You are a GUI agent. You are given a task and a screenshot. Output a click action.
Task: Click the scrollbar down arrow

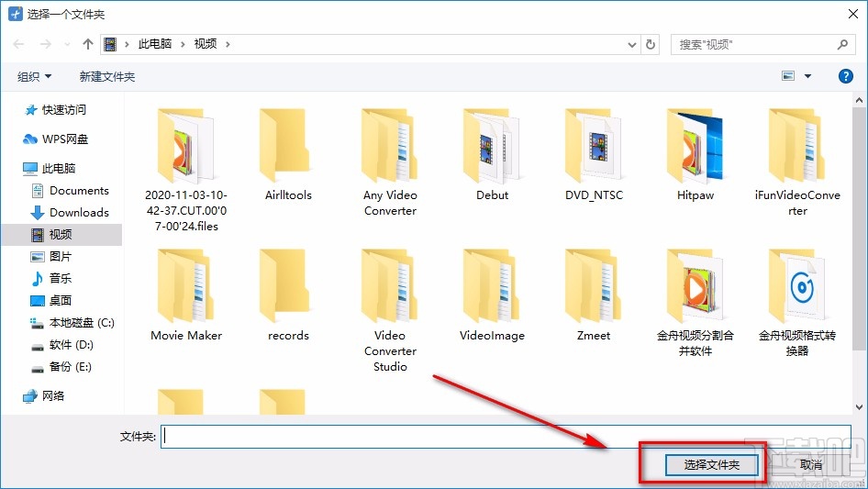(859, 407)
